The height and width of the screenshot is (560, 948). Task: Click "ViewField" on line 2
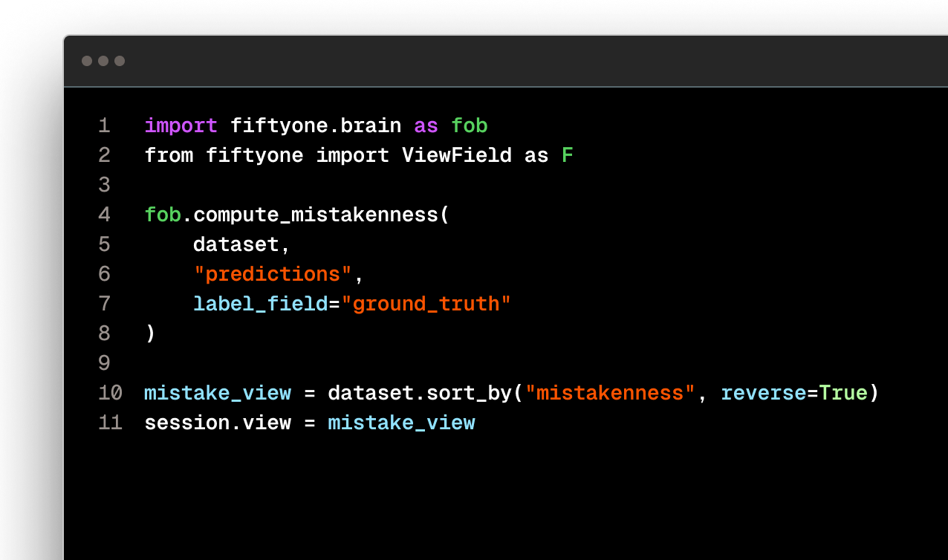(457, 156)
